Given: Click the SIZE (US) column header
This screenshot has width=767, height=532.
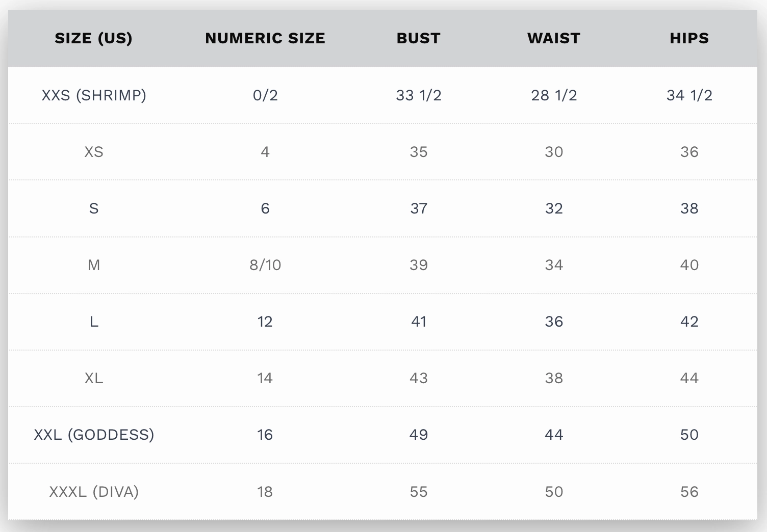Looking at the screenshot, I should [x=93, y=38].
